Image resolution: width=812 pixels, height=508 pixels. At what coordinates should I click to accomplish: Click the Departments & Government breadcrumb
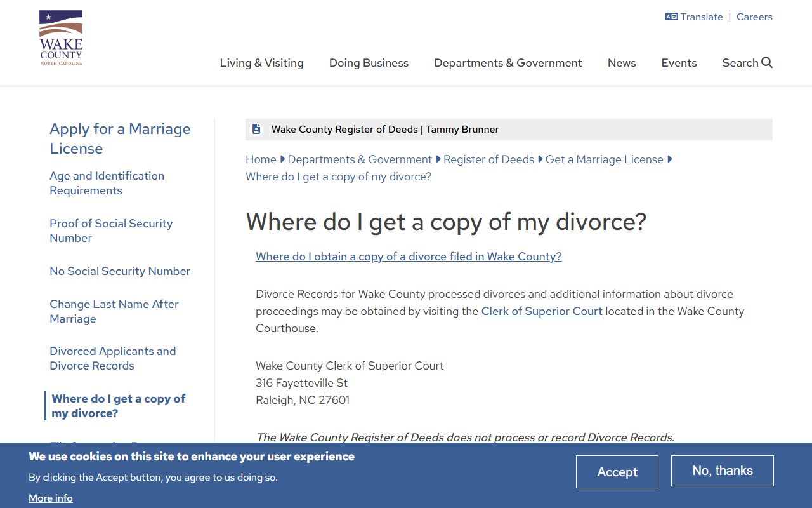pyautogui.click(x=360, y=159)
